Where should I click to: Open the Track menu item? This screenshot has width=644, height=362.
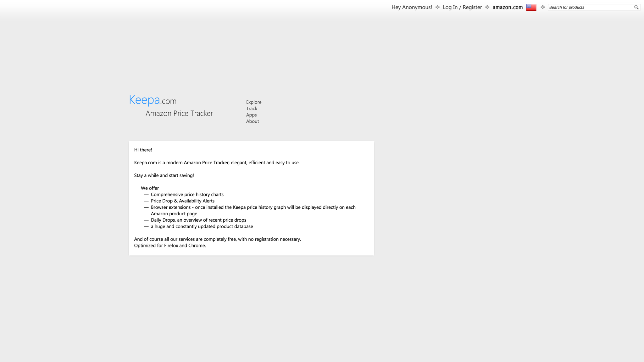click(x=252, y=108)
